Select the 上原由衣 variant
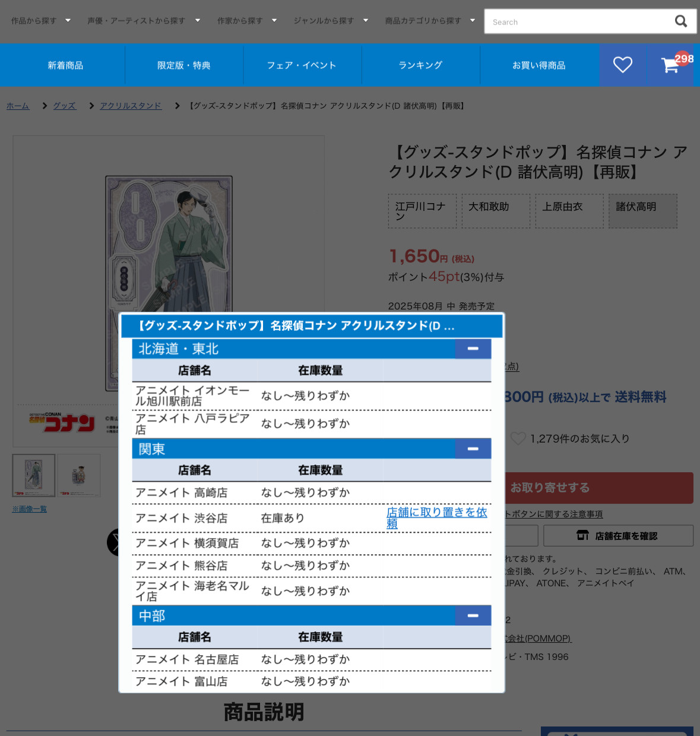This screenshot has height=736, width=700. point(569,211)
